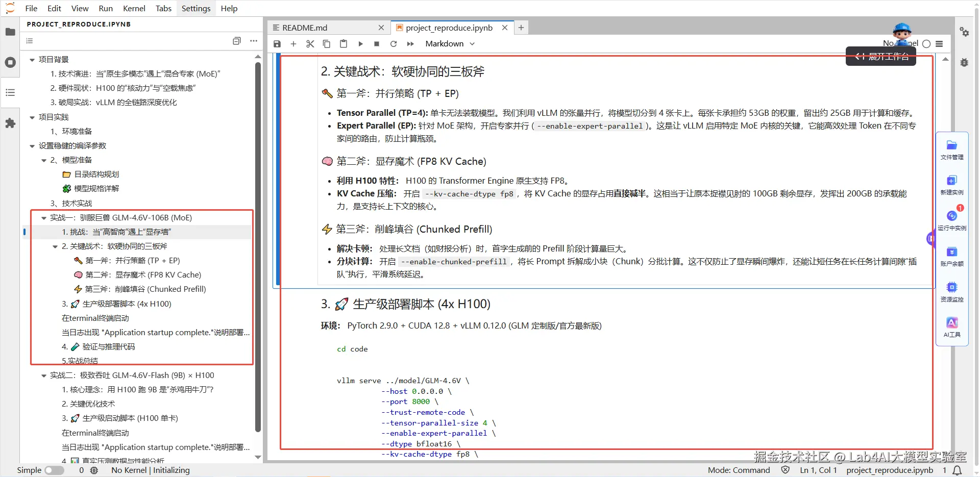The image size is (980, 477).
Task: Jump to 1. 挑战 heading in contents
Action: pos(116,232)
